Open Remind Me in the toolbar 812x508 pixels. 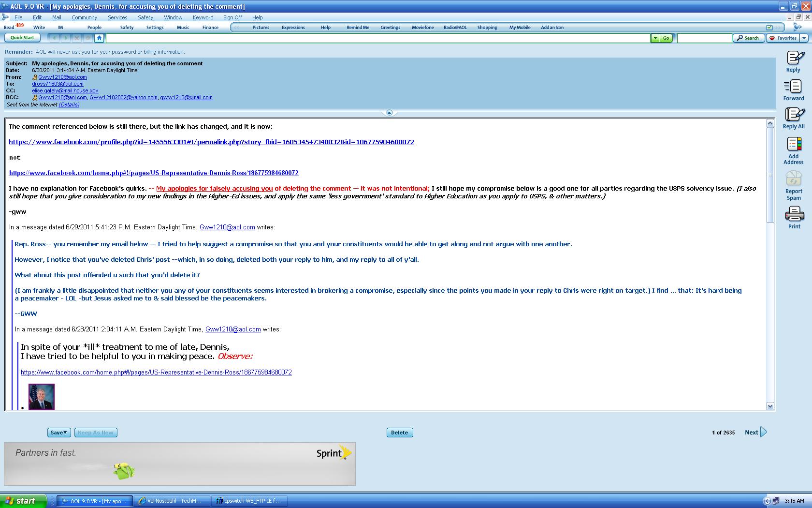pos(358,28)
